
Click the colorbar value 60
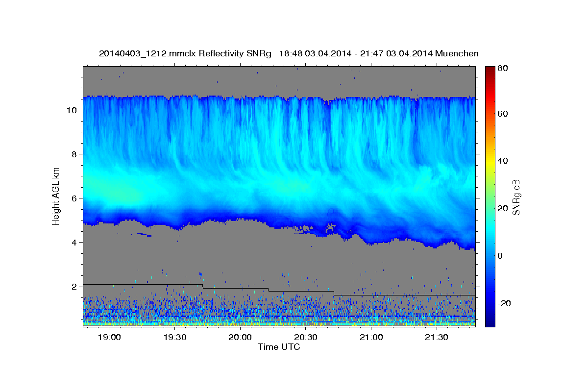click(x=502, y=114)
